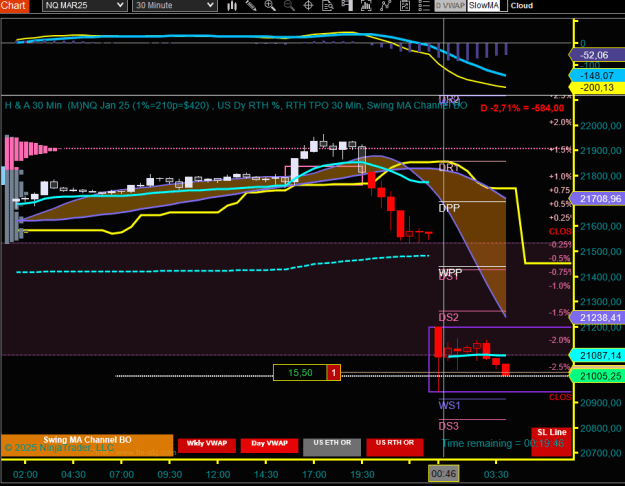
Task: Open the strategies icon in toolbar
Action: pyautogui.click(x=405, y=6)
